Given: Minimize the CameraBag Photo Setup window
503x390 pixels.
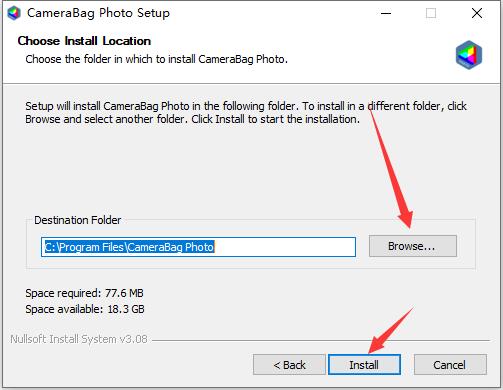Looking at the screenshot, I should (386, 13).
